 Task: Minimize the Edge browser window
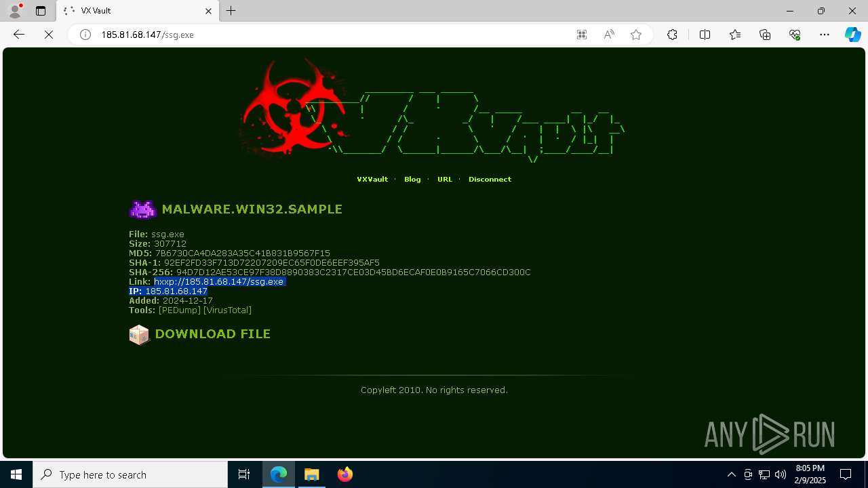pyautogui.click(x=790, y=11)
